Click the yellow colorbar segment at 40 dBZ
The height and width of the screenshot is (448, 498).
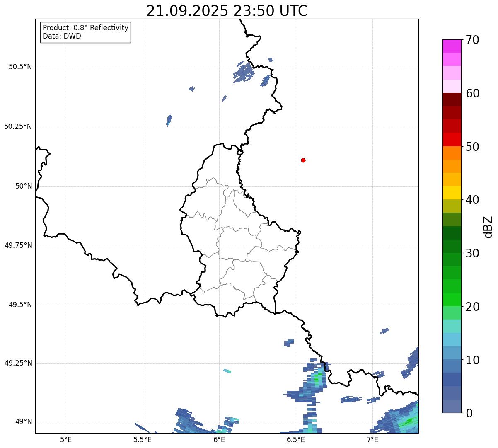(452, 193)
